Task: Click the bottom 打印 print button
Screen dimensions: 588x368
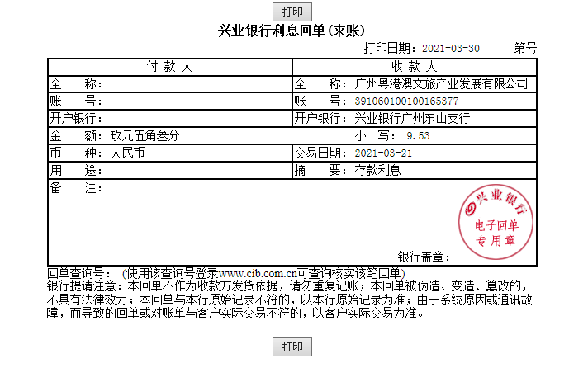Action: click(x=292, y=347)
